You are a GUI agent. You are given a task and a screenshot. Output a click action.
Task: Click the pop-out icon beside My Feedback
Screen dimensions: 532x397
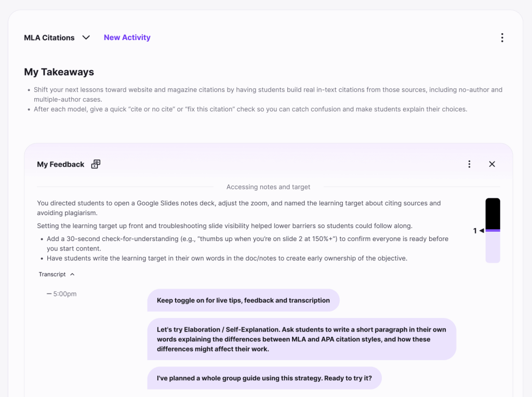coord(96,164)
